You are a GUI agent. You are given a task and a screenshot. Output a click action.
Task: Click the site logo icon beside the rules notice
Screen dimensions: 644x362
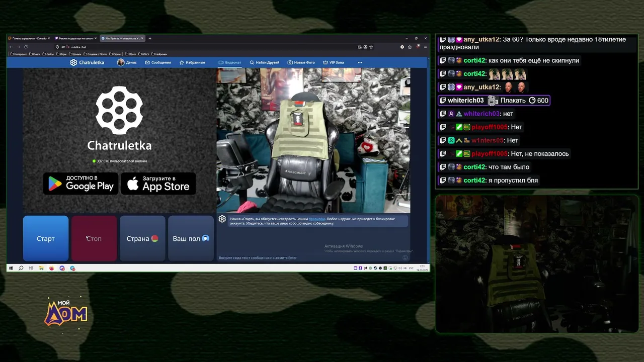[x=222, y=219]
